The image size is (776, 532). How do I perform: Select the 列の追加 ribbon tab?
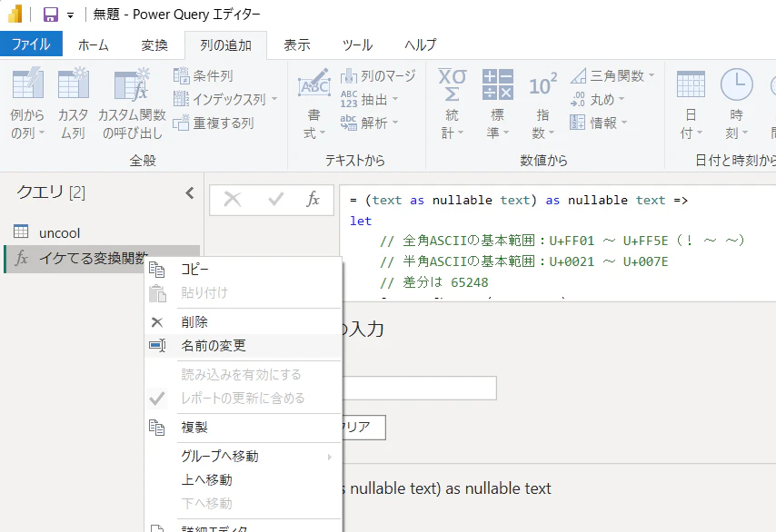pyautogui.click(x=225, y=45)
